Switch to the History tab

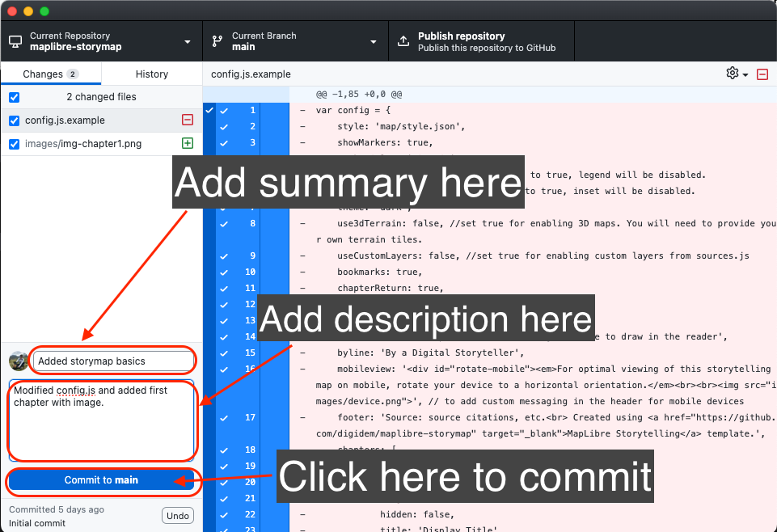[x=150, y=73]
